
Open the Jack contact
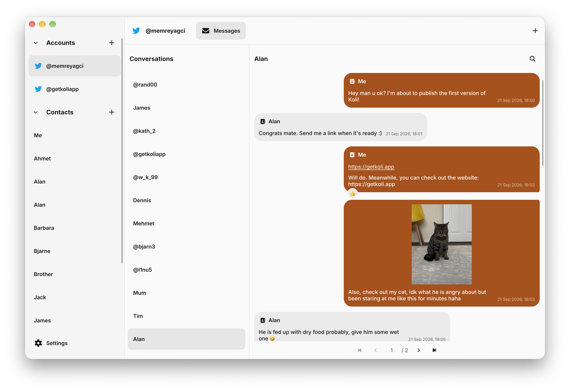(x=74, y=297)
